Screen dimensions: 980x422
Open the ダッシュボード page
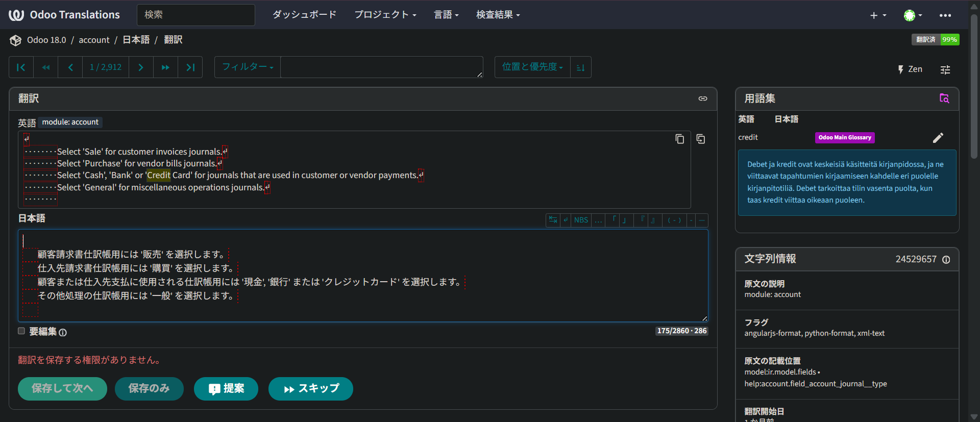coord(304,15)
